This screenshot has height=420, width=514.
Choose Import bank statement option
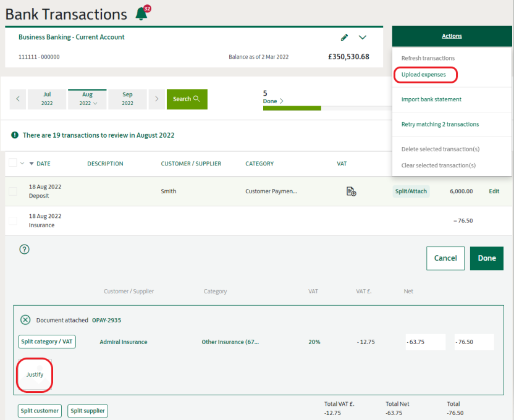(431, 99)
